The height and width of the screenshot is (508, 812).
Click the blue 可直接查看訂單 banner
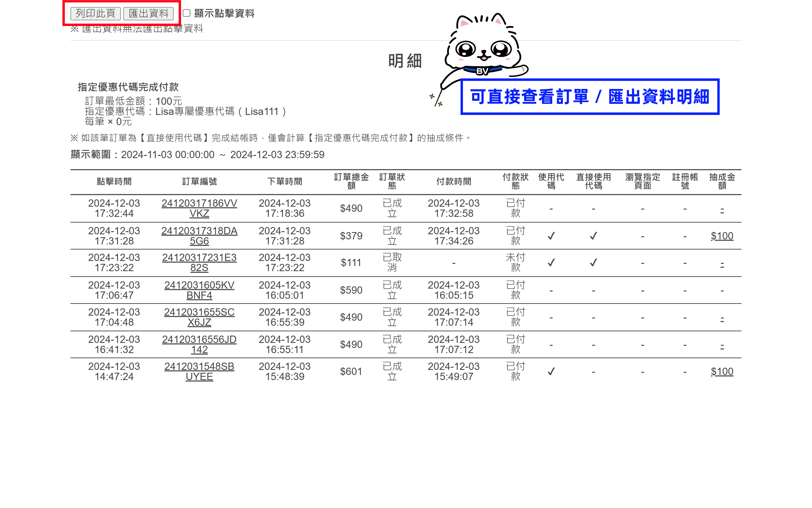[x=590, y=97]
